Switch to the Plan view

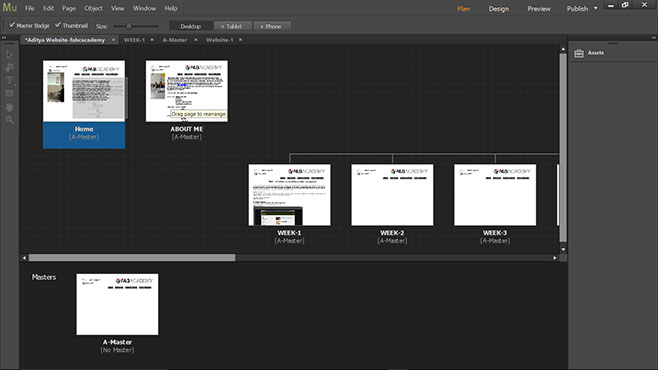click(464, 9)
